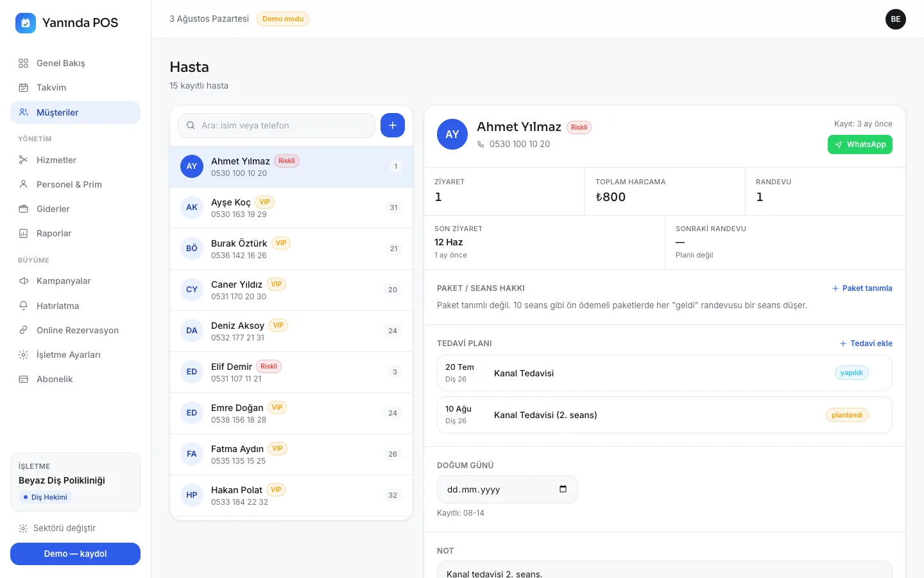Select patient Elif Demir
Viewport: 924px width, 578px height.
(291, 372)
